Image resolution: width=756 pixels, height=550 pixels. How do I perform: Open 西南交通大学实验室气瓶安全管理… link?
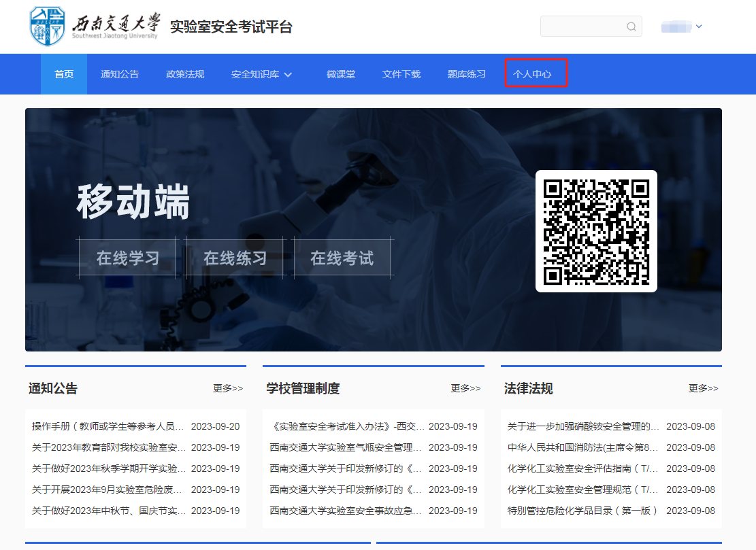coord(346,447)
